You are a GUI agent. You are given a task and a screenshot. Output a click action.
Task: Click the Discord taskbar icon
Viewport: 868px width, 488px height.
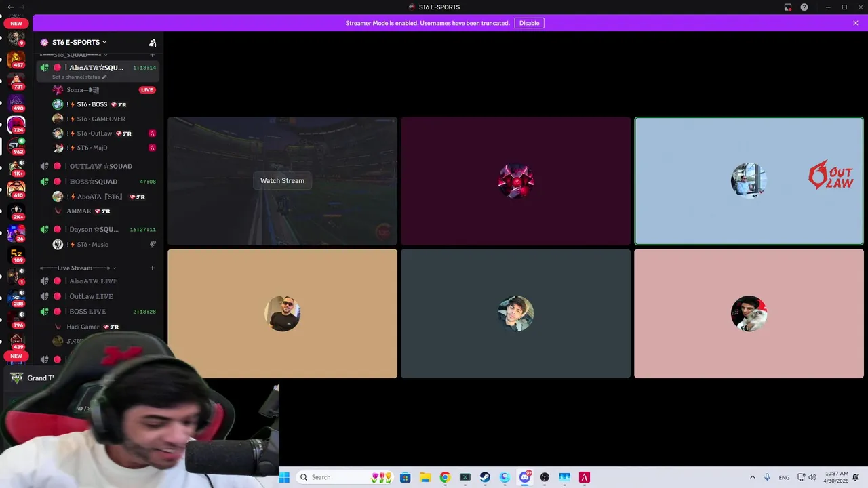coord(525,477)
